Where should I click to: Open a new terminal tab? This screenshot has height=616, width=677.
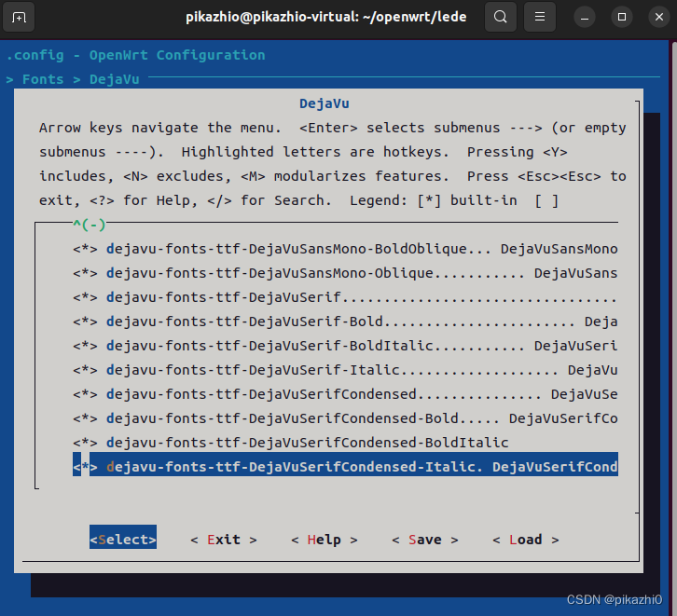pos(19,18)
